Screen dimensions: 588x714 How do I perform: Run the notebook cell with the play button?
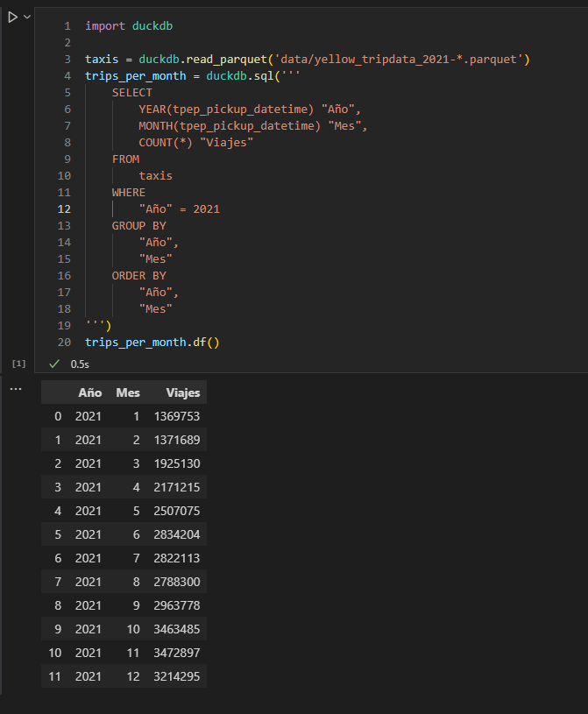(x=11, y=15)
